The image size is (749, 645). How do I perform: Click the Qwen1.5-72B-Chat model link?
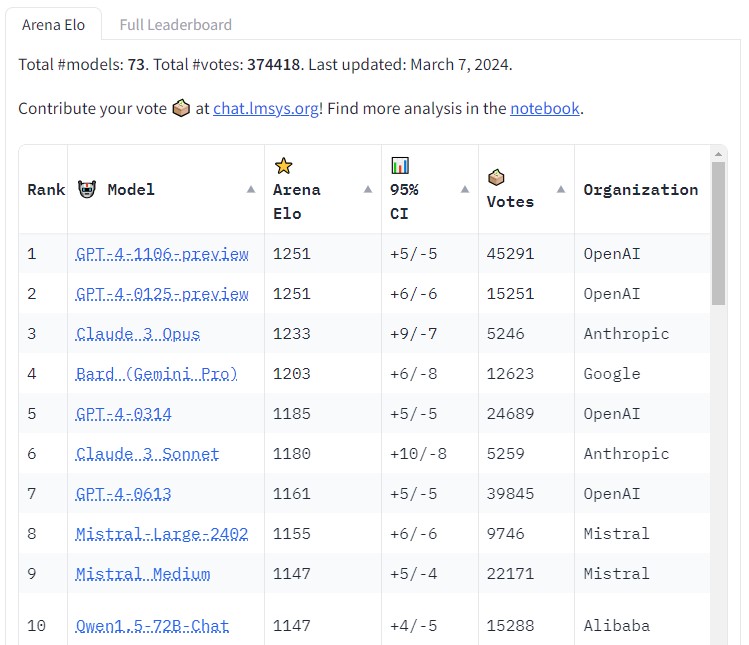pos(152,626)
